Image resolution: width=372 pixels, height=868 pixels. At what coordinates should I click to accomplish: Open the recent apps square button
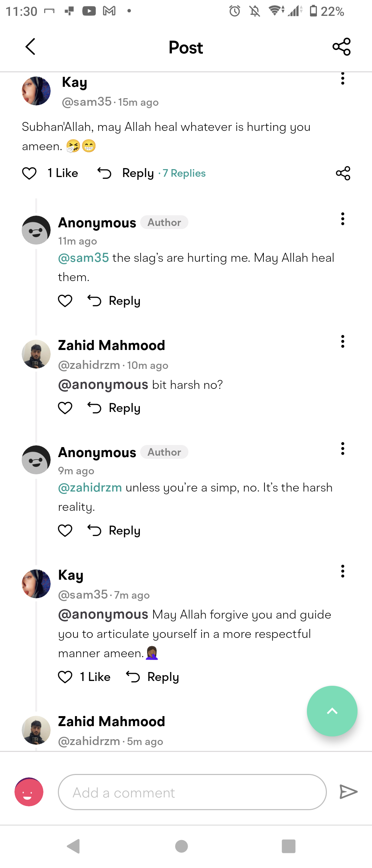click(288, 846)
